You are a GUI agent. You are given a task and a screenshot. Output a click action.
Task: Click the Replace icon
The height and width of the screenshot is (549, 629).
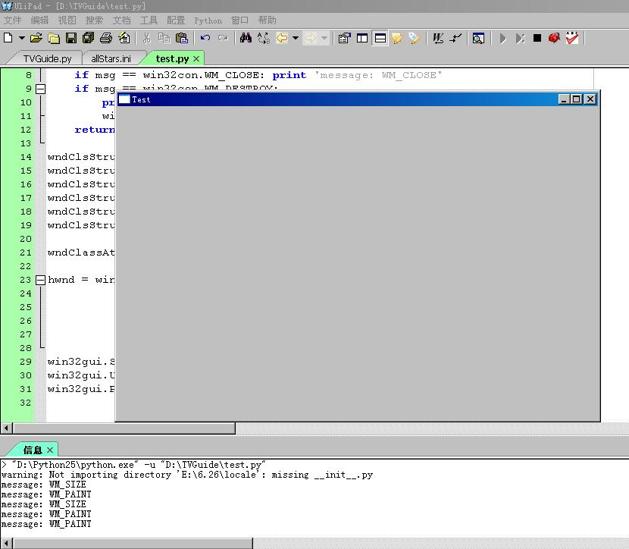click(x=264, y=38)
